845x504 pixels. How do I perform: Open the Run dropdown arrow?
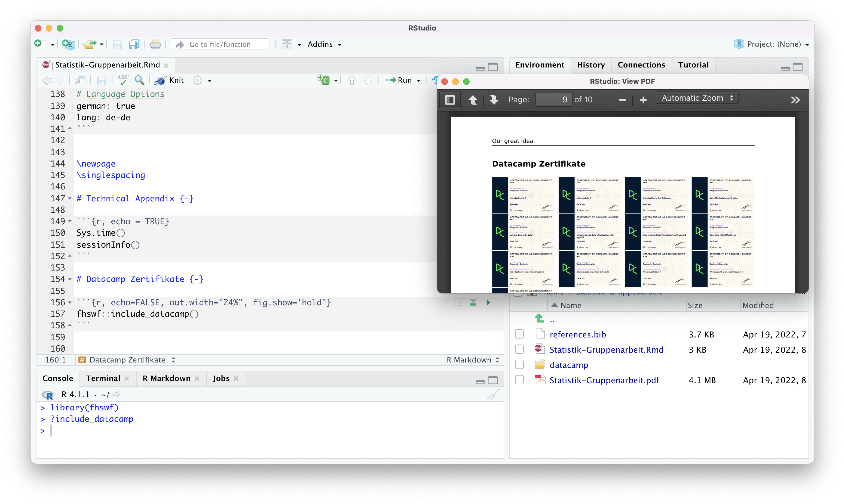419,81
